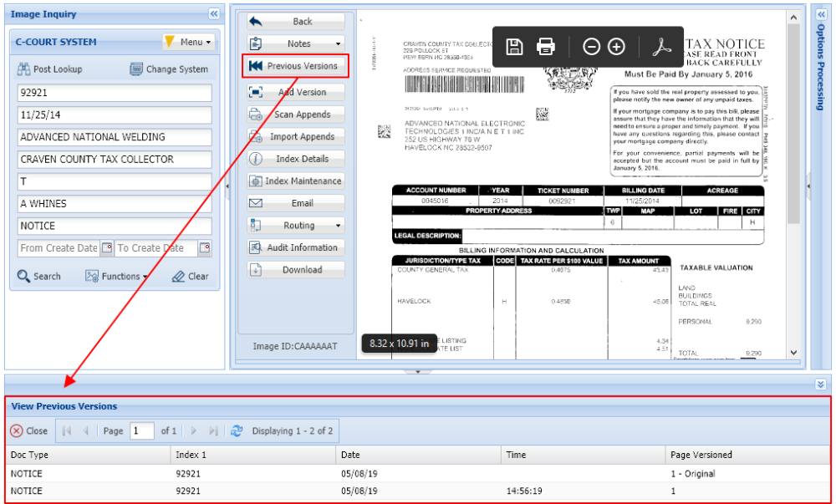
Task: Download the image
Action: tap(296, 270)
